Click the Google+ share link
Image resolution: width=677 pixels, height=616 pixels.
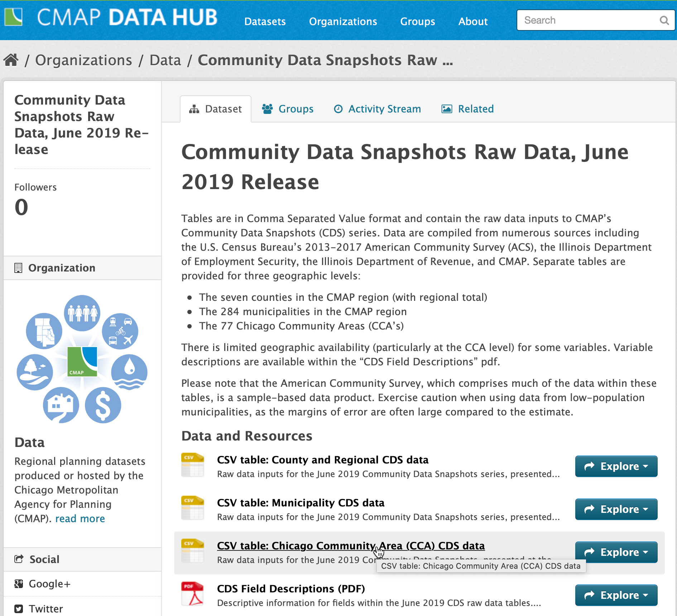pyautogui.click(x=49, y=584)
